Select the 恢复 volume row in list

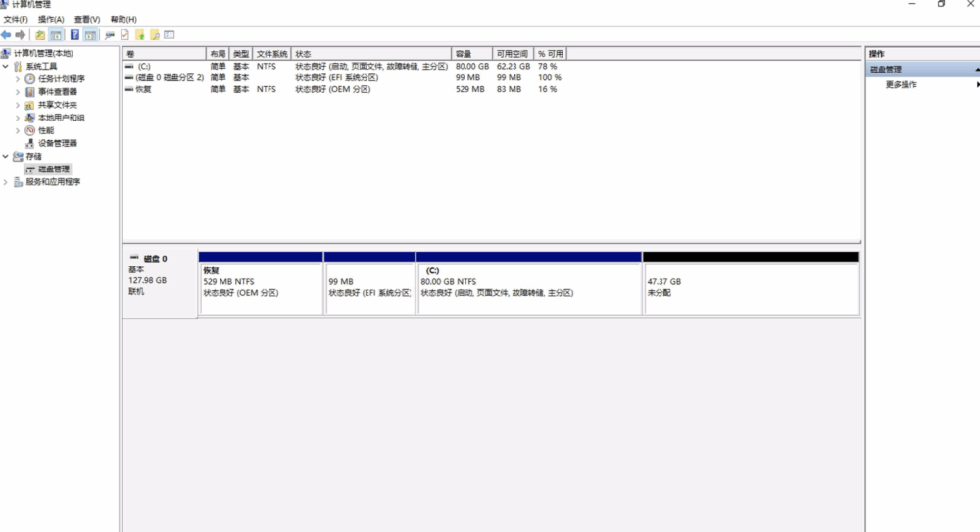(x=343, y=89)
